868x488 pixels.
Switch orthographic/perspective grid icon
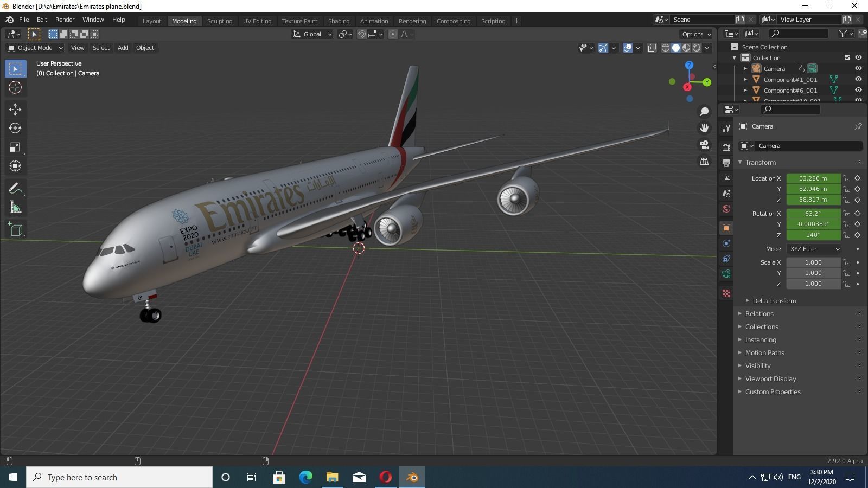(x=704, y=162)
